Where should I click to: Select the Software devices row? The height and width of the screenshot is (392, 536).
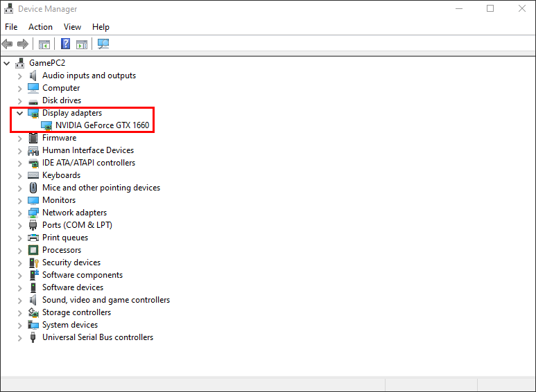[x=73, y=287]
